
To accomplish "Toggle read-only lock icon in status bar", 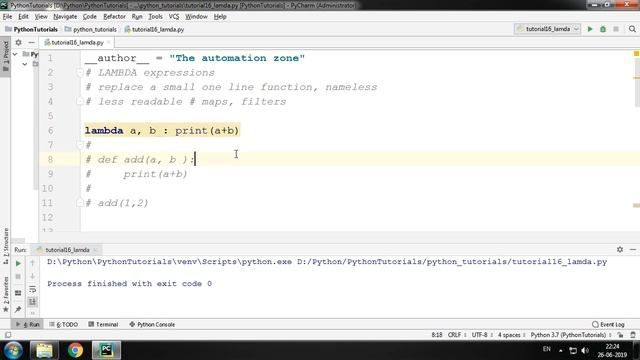I will (620, 335).
